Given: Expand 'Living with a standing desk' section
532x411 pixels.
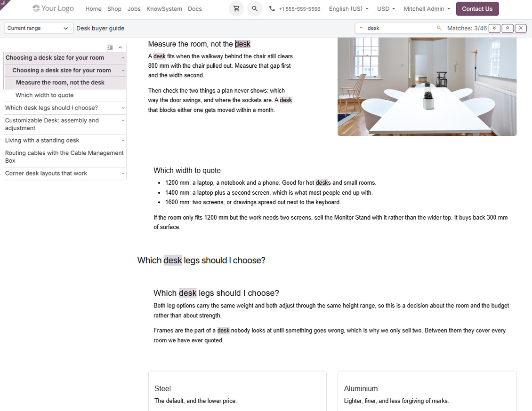Looking at the screenshot, I should click(x=123, y=141).
